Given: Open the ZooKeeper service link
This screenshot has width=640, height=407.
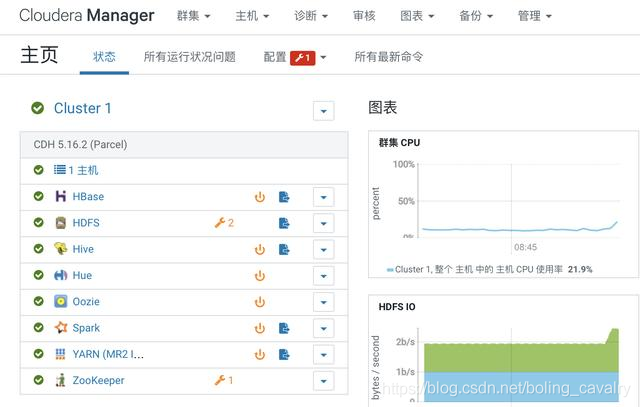Looking at the screenshot, I should (x=98, y=380).
